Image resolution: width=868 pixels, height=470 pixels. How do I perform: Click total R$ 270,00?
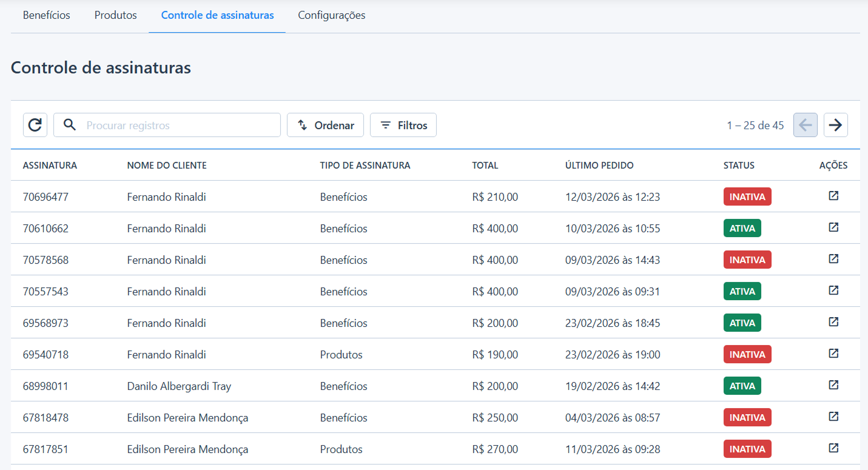click(x=495, y=449)
